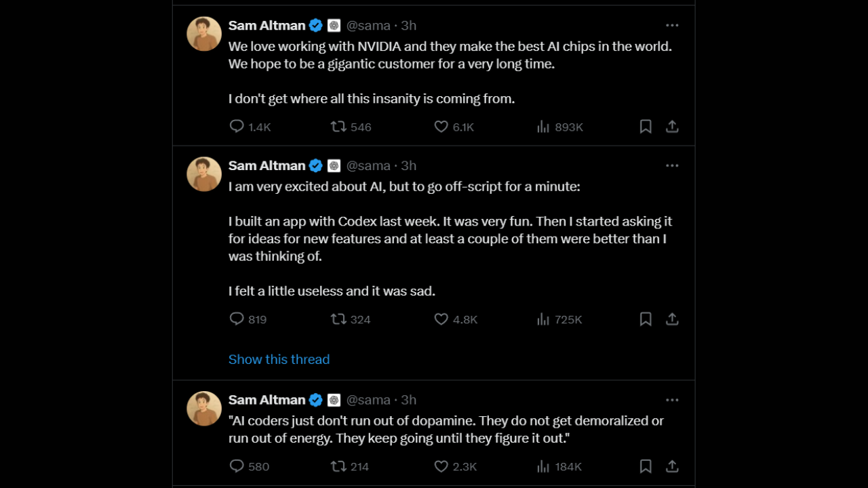Viewport: 868px width, 488px height.
Task: Share the Codex app tweet
Action: tap(672, 319)
